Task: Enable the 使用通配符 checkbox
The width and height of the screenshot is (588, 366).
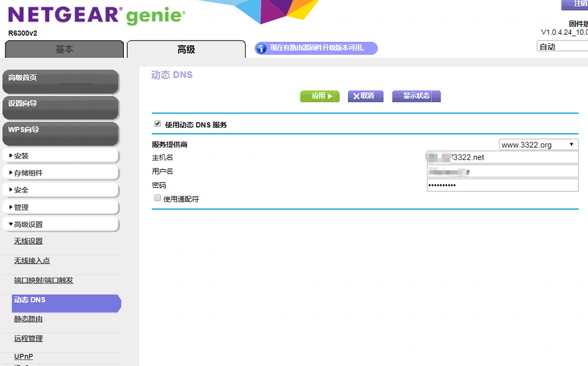Action: (x=157, y=198)
